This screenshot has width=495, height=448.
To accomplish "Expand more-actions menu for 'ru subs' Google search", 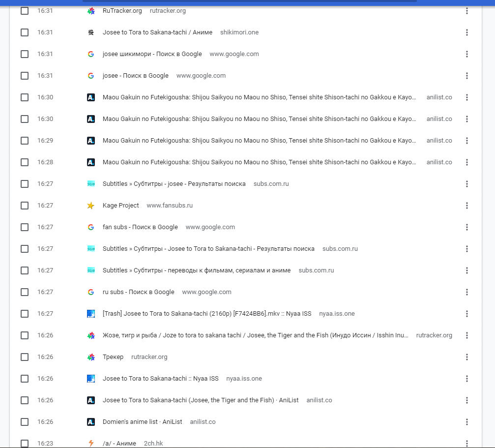I will 466,292.
